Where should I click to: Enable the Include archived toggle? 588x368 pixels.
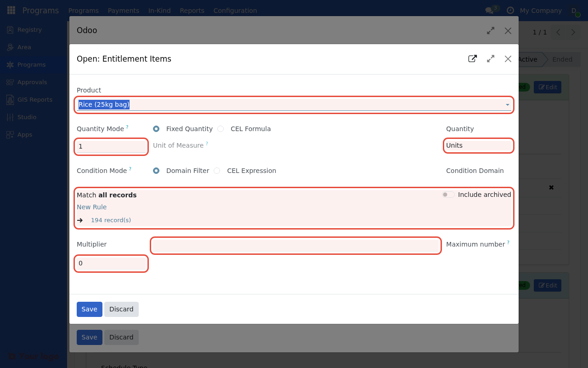point(447,195)
